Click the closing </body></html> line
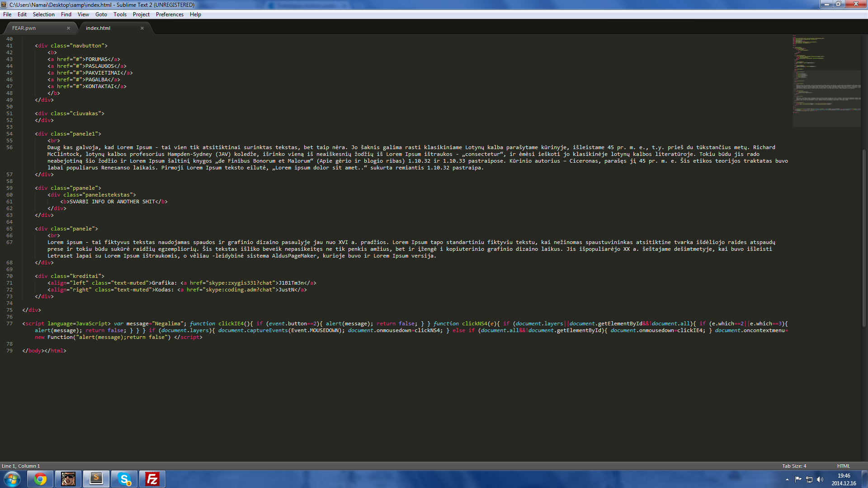 [44, 351]
